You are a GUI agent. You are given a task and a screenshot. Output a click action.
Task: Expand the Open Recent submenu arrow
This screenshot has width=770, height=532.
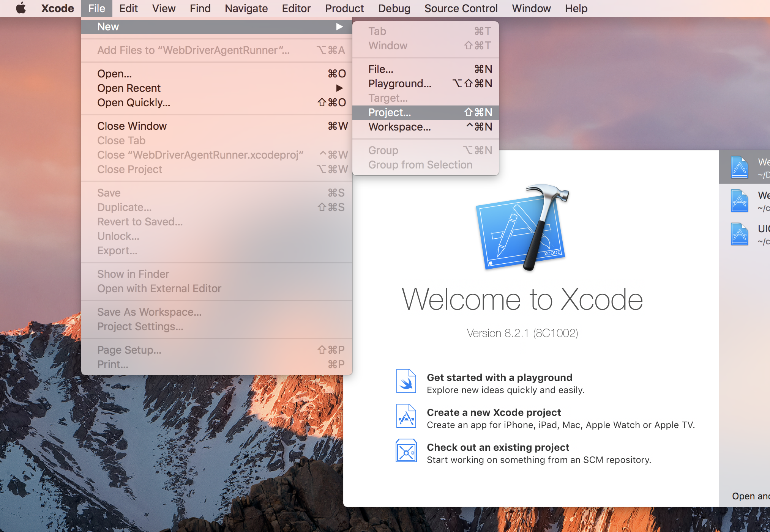tap(339, 88)
